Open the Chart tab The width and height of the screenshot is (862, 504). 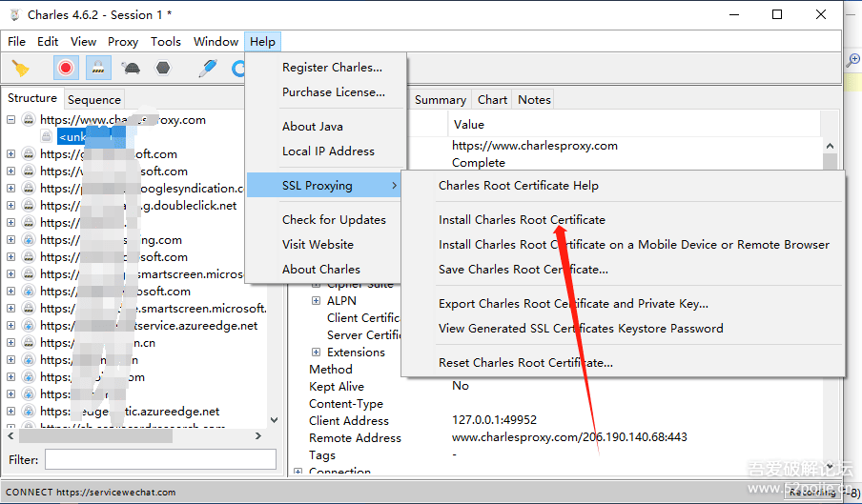pos(492,100)
